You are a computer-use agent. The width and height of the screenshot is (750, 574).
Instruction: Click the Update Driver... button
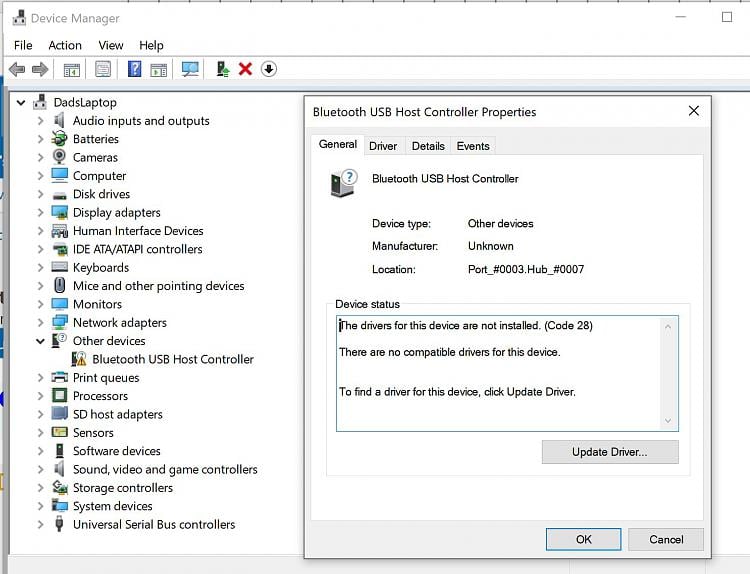(610, 452)
